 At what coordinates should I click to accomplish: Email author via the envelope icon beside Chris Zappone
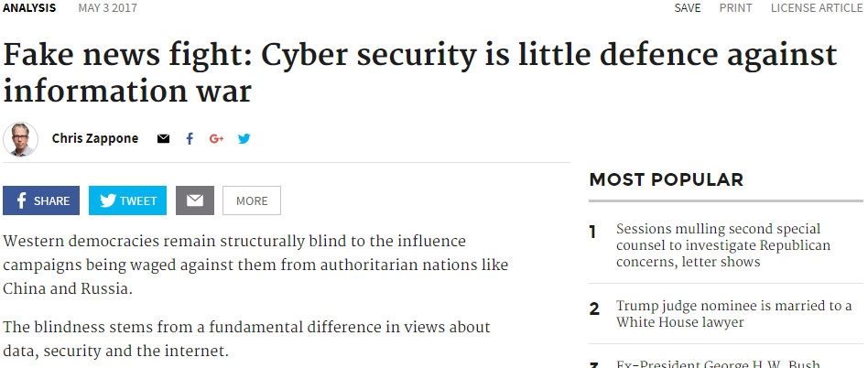tap(163, 138)
